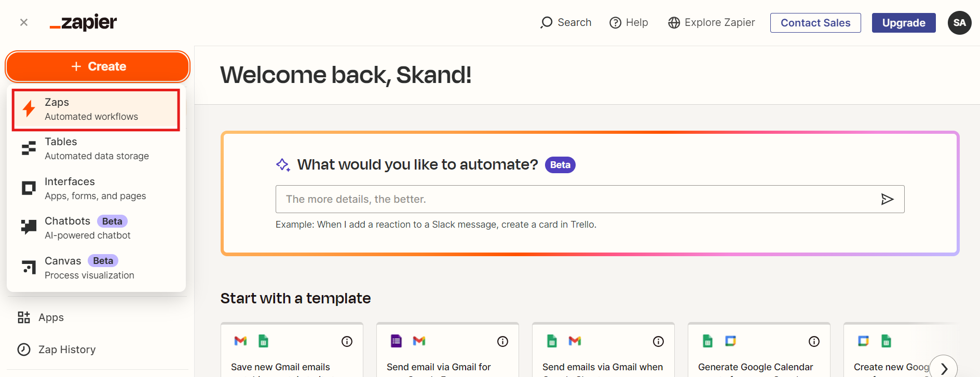Click the Zaps lightning bolt icon
The height and width of the screenshot is (377, 980).
pyautogui.click(x=29, y=108)
